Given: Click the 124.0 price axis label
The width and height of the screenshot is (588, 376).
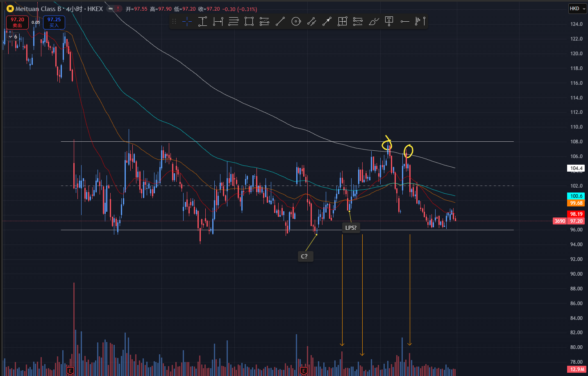Looking at the screenshot, I should point(577,24).
